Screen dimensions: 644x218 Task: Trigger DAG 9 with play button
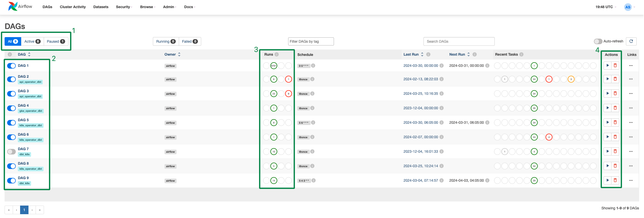pos(607,180)
